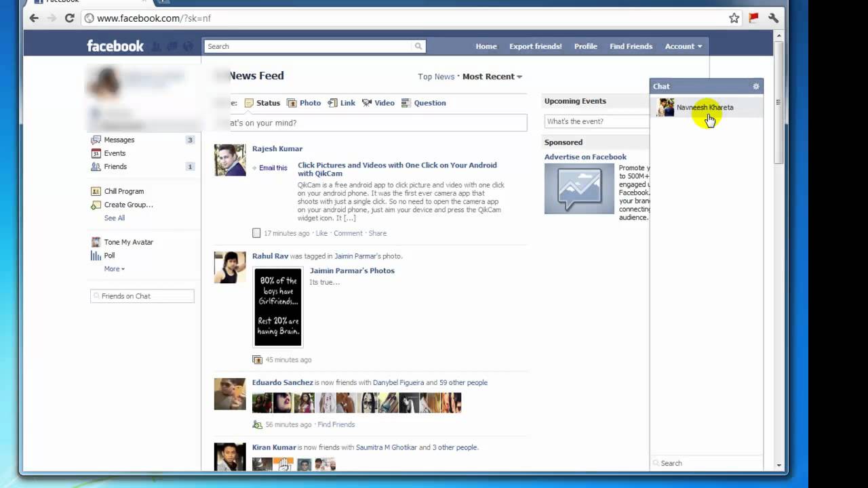Expand the Most Recent dropdown
Screen dimensions: 868x488
pos(492,77)
